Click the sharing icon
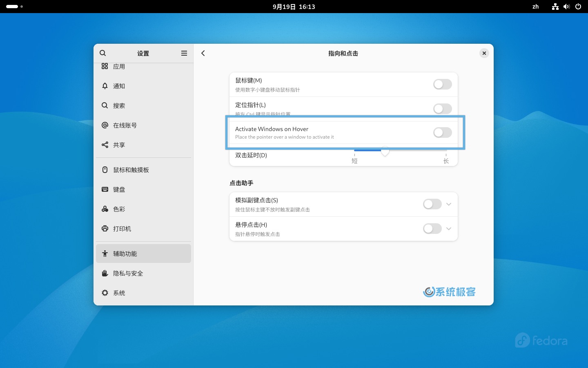This screenshot has width=588, height=368. click(x=105, y=145)
